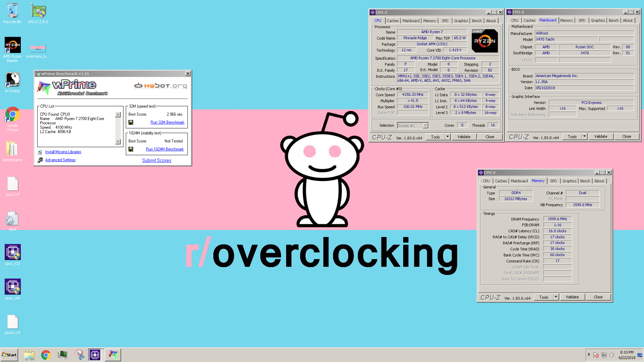Open the cpuz_x32 desktop icon
The height and width of the screenshot is (362, 644).
[12, 255]
